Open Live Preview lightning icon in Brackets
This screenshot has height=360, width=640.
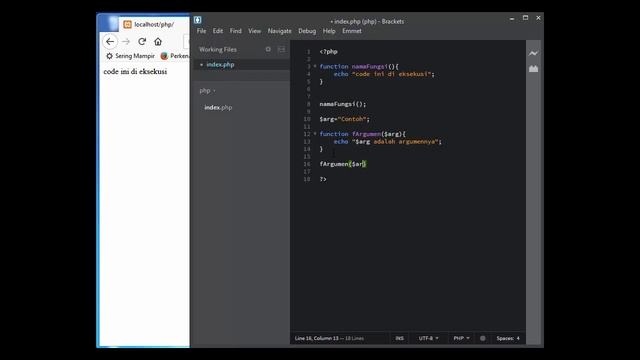coord(533,53)
